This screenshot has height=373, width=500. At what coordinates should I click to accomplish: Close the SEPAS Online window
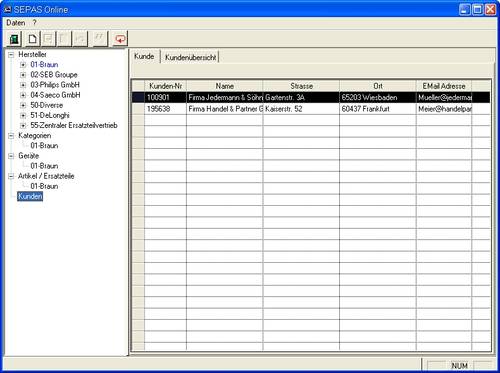pyautogui.click(x=491, y=9)
